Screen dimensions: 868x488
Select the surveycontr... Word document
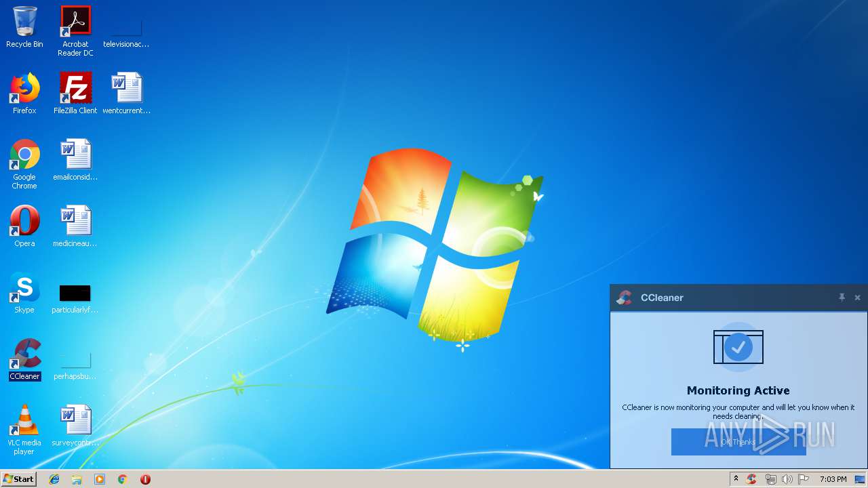click(x=75, y=426)
